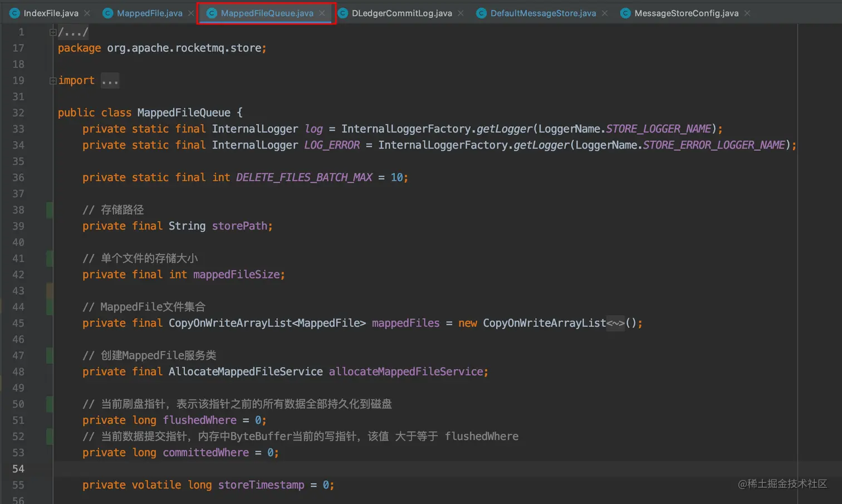Click the class icon on DLedgerCommitLog.java tab
The width and height of the screenshot is (842, 504).
pyautogui.click(x=343, y=13)
